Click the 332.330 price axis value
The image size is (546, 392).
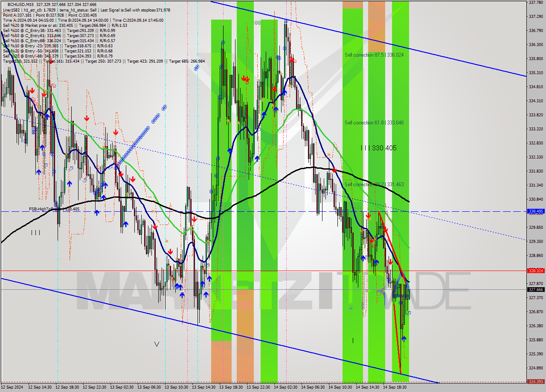point(536,157)
